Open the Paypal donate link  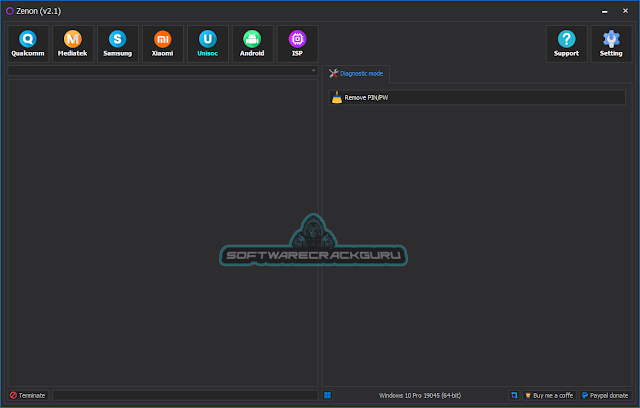606,395
